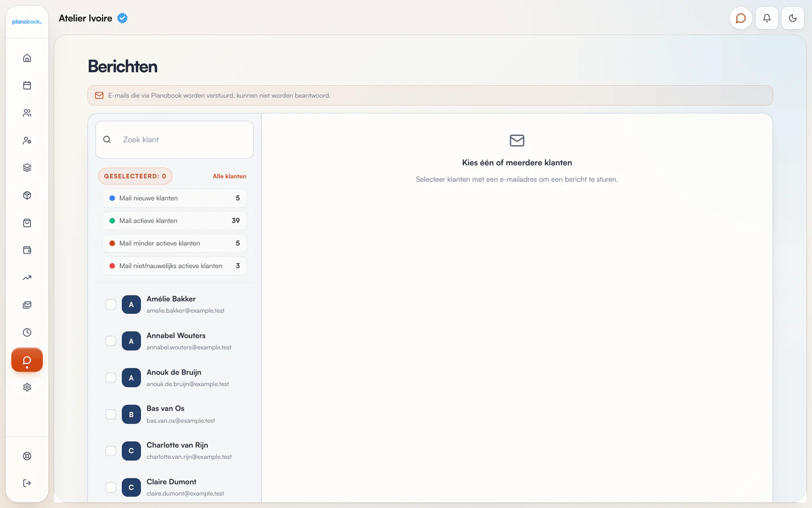The image size is (812, 508).
Task: Click the logout arrow icon
Action: click(27, 483)
